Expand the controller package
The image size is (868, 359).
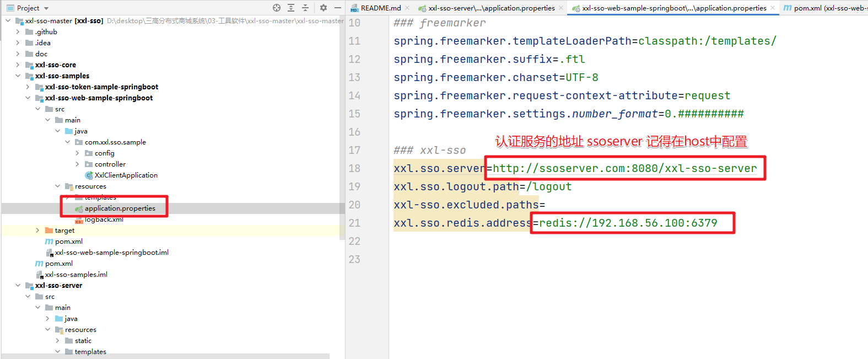(x=78, y=164)
